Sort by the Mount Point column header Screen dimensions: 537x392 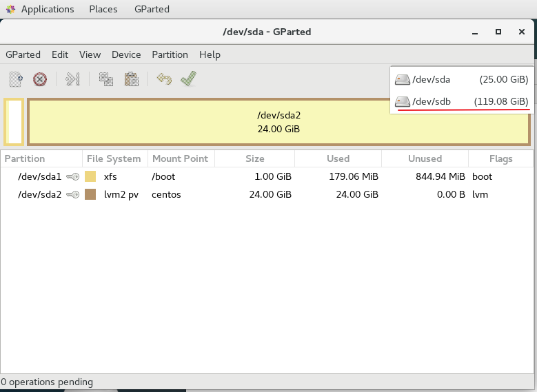coord(181,158)
